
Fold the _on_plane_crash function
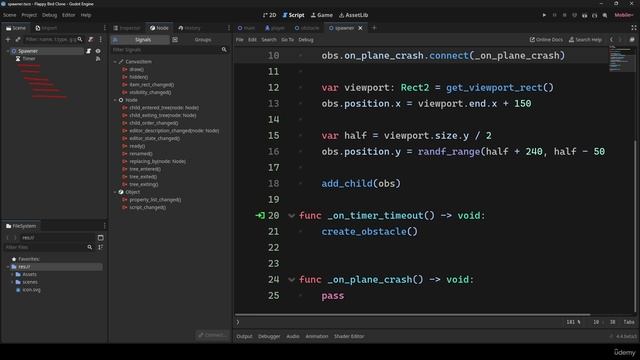click(x=291, y=280)
